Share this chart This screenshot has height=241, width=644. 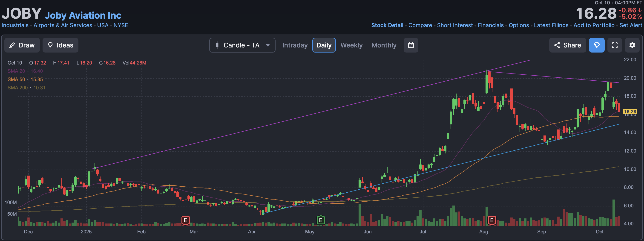pos(567,45)
